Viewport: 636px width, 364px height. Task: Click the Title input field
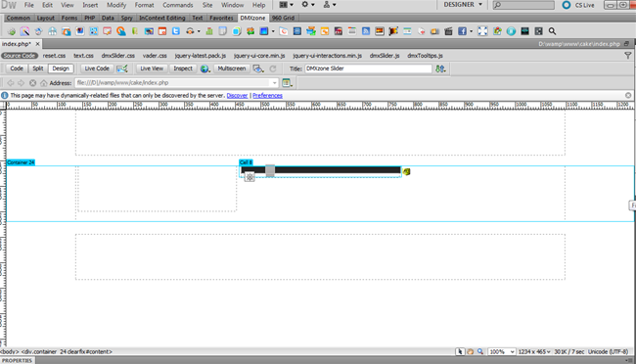pos(368,68)
